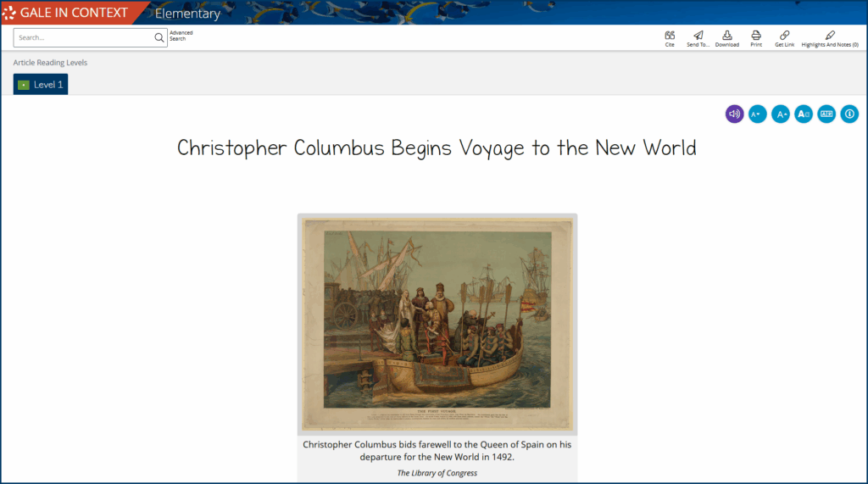
Task: Open the display options button
Action: pos(803,114)
